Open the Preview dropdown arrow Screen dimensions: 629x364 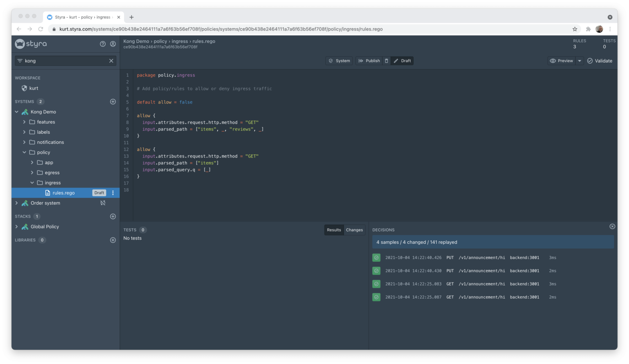[579, 61]
